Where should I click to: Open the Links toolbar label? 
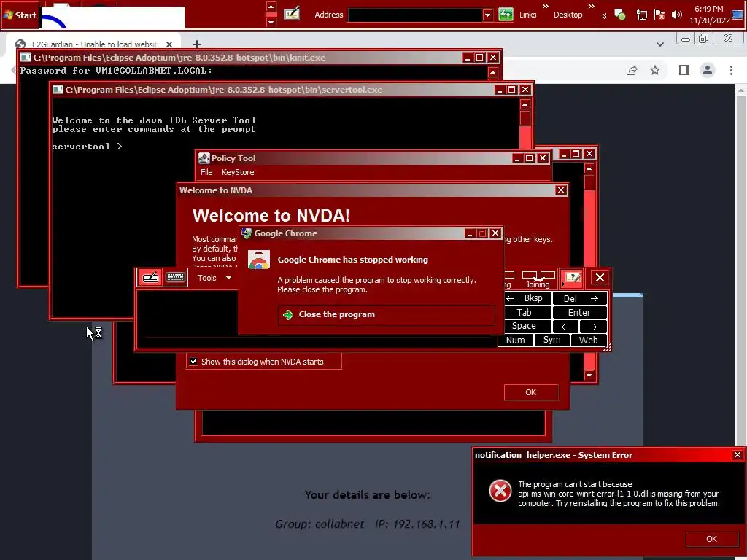point(528,15)
